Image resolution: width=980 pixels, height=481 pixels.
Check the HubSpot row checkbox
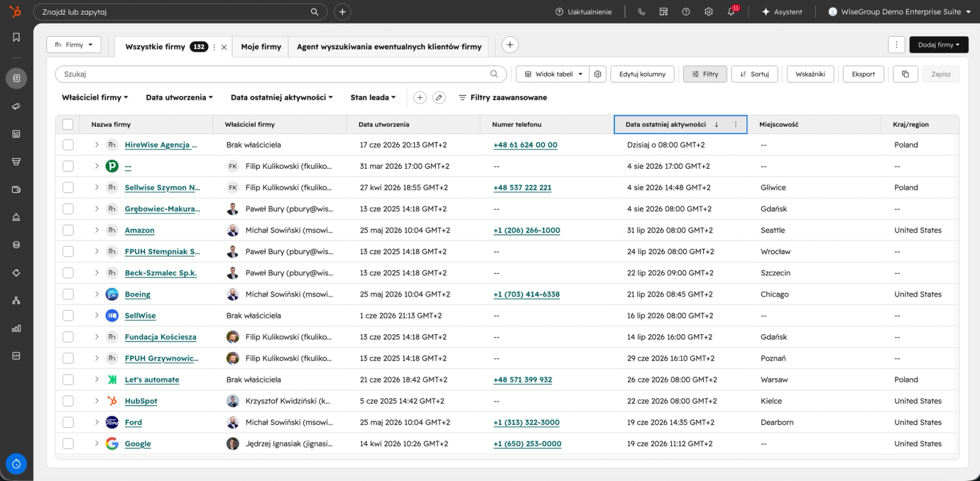point(68,401)
